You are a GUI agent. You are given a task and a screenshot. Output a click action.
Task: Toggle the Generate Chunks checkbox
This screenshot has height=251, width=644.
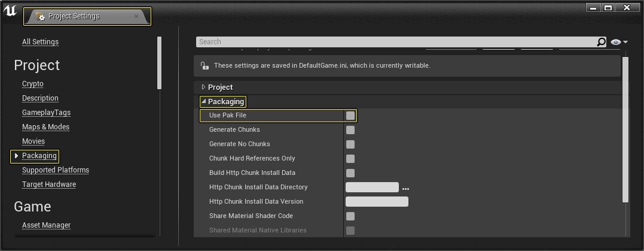pyautogui.click(x=350, y=130)
